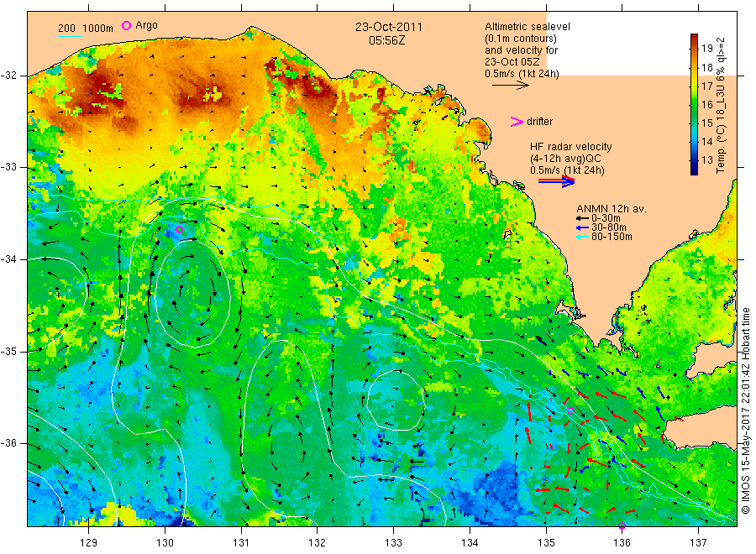The width and height of the screenshot is (756, 554).
Task: Click the '137' longitude axis label
Action: point(698,542)
